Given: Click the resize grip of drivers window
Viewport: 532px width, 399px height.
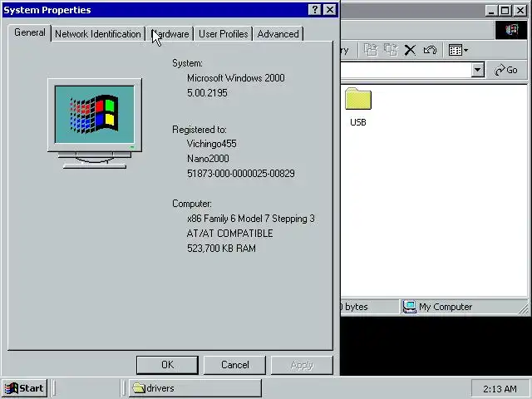Looking at the screenshot, I should tap(524, 308).
